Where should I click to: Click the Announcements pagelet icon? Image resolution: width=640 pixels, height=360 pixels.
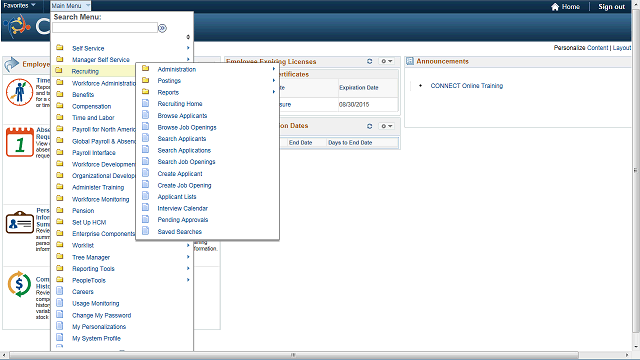click(410, 61)
